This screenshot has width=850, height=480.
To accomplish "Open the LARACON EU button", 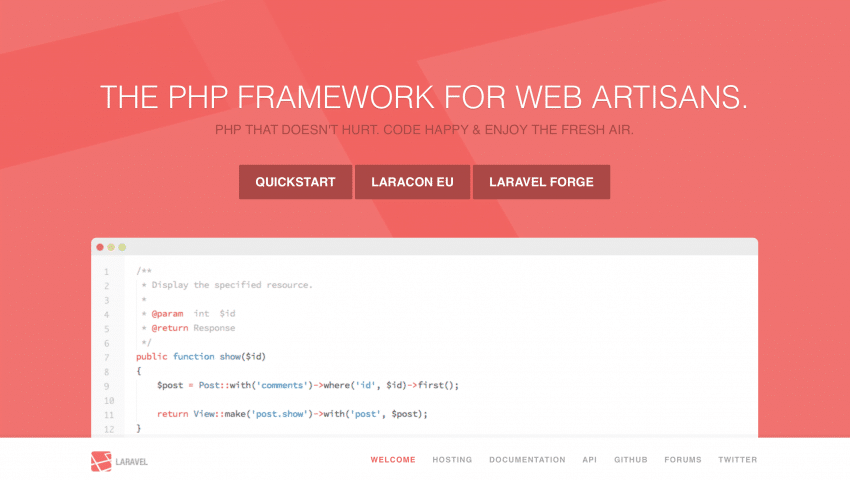I will tap(413, 182).
